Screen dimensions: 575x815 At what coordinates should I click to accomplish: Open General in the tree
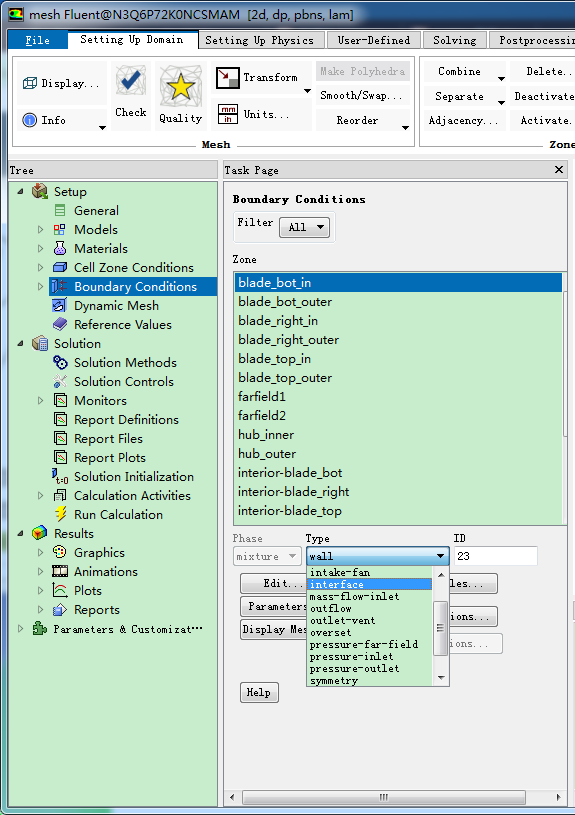[x=96, y=211]
